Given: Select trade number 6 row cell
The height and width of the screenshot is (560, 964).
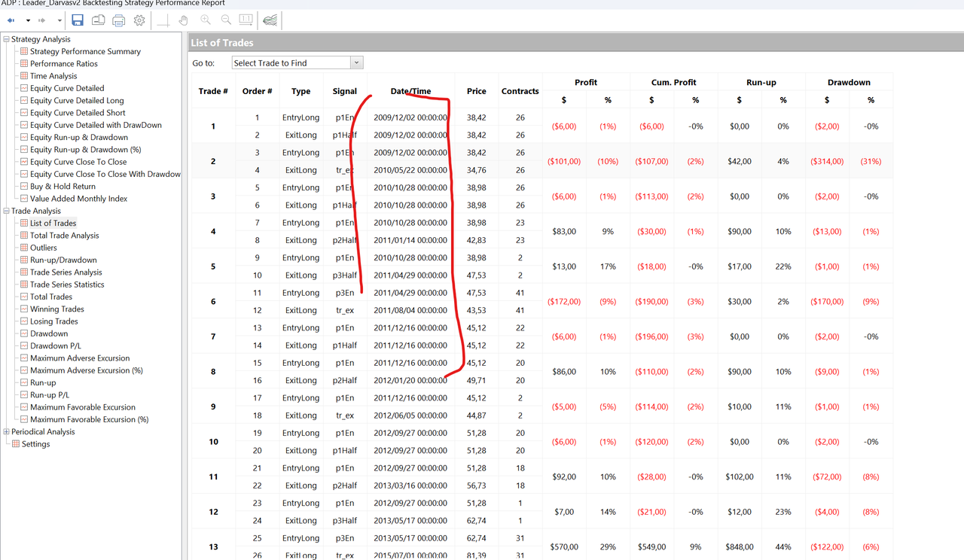Looking at the screenshot, I should 213,302.
